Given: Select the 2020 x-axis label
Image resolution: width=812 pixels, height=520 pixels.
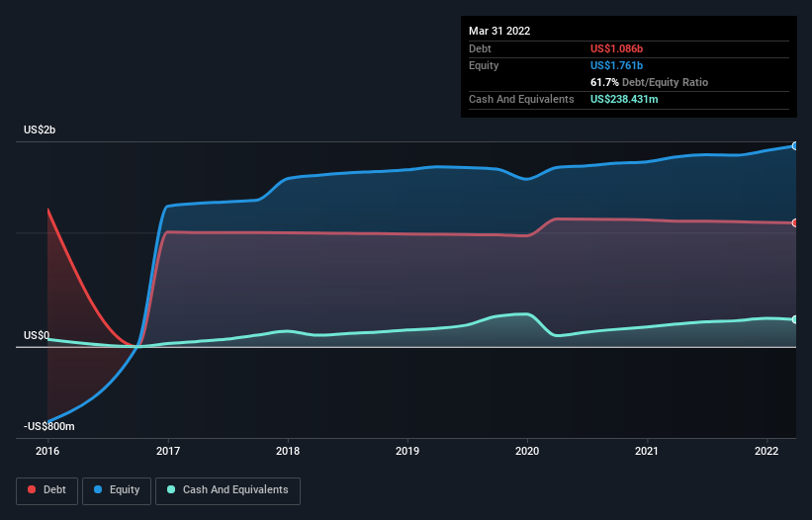Looking at the screenshot, I should [x=527, y=451].
